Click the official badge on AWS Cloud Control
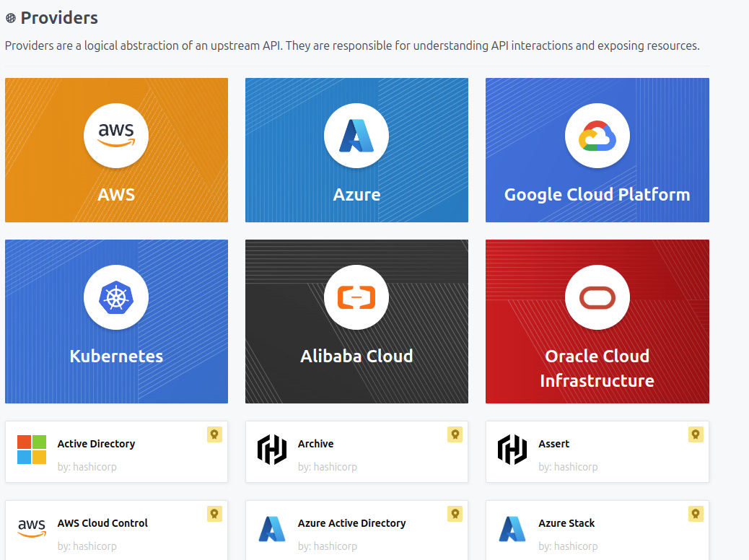749x560 pixels. click(214, 514)
